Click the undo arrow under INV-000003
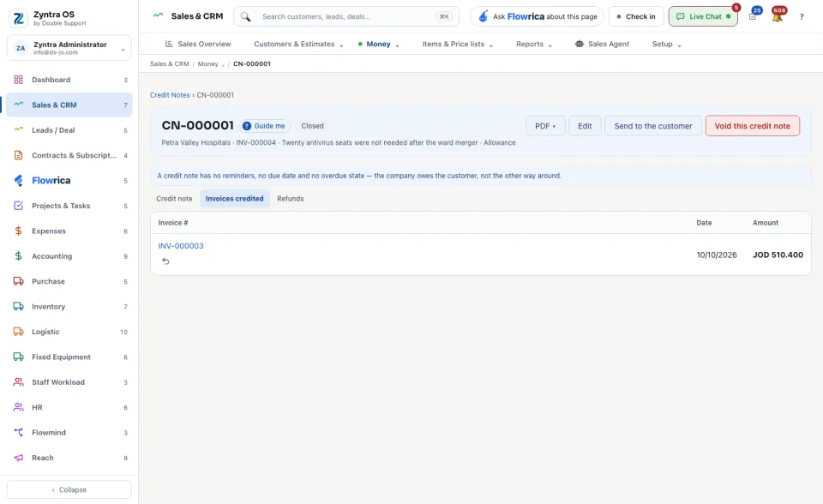This screenshot has height=504, width=823. click(x=165, y=261)
